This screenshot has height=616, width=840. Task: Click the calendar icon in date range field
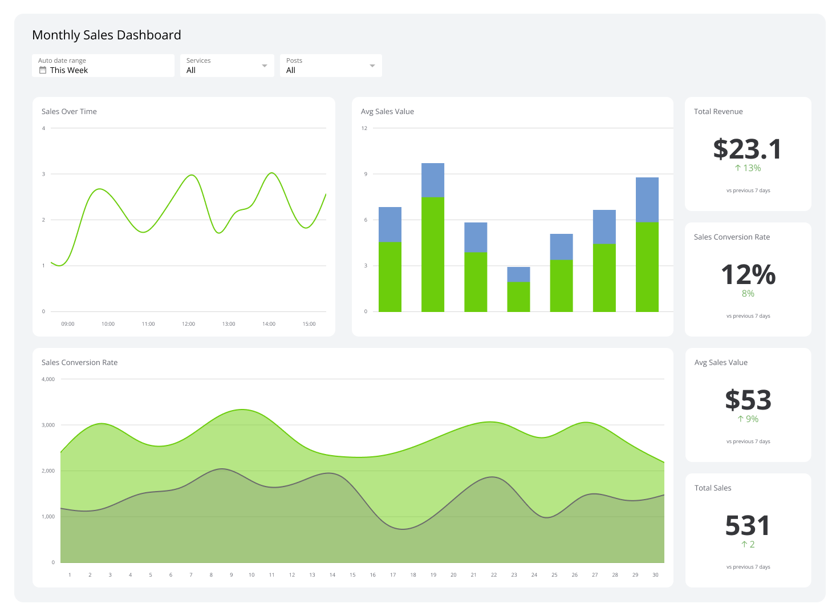(x=42, y=70)
